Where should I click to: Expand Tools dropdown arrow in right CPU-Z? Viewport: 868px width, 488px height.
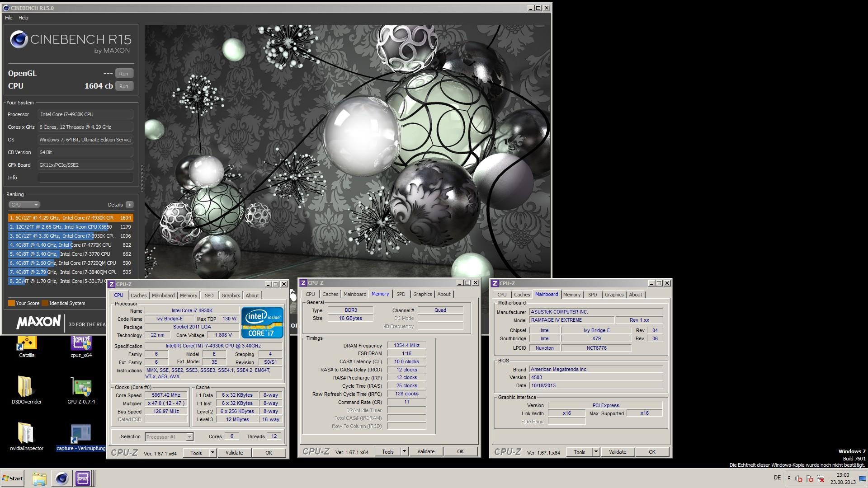[x=596, y=452]
